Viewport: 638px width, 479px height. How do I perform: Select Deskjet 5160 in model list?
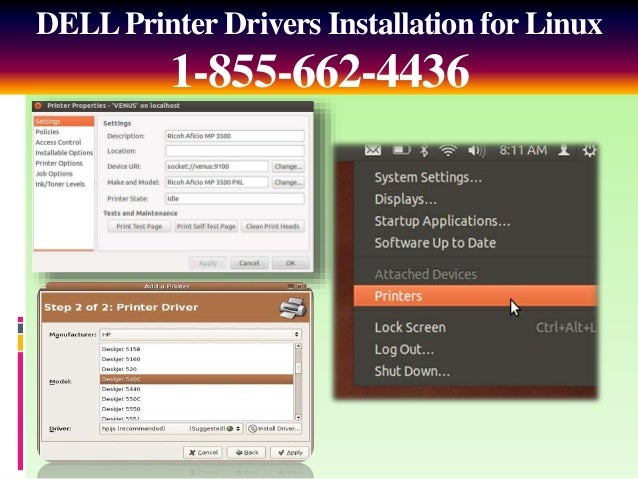click(197, 359)
